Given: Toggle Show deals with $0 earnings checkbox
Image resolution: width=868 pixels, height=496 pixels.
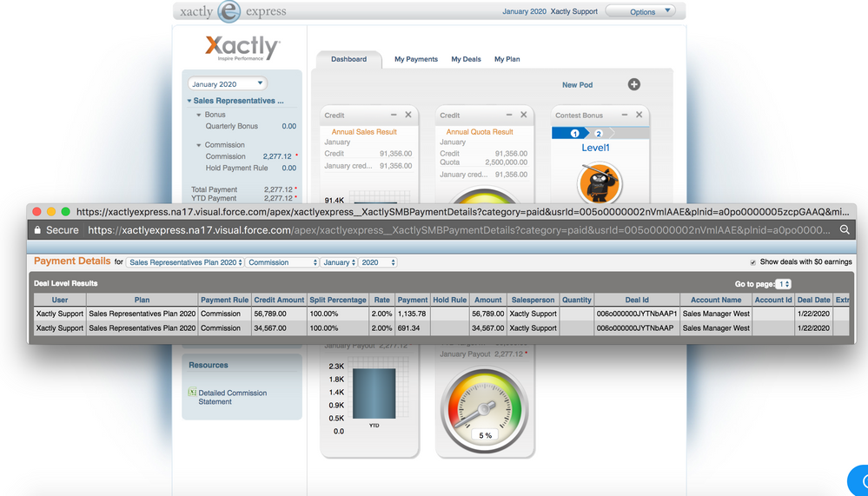Looking at the screenshot, I should (752, 262).
